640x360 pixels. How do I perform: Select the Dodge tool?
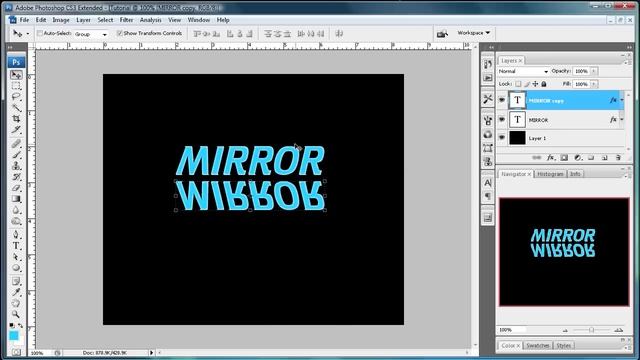[16, 221]
